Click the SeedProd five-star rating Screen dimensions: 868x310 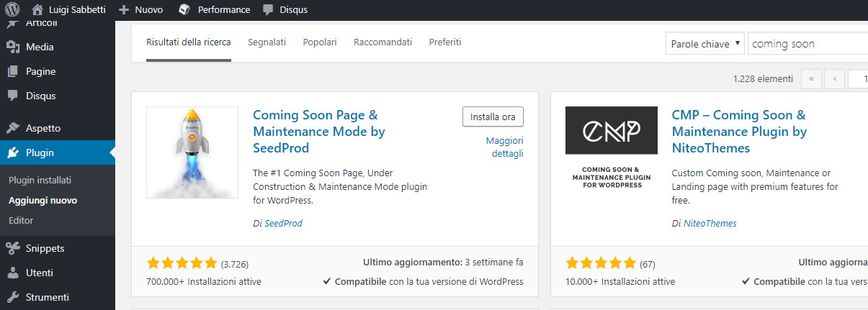coord(182,263)
